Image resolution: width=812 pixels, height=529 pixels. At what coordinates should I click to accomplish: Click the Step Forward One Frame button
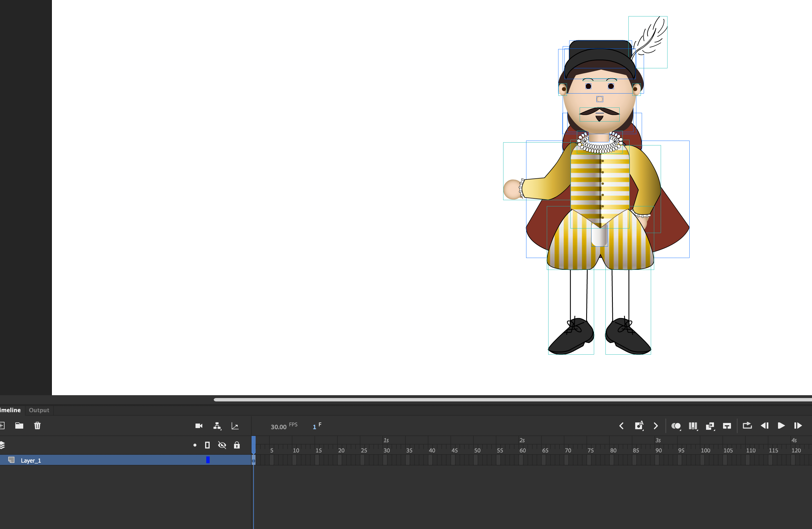798,426
